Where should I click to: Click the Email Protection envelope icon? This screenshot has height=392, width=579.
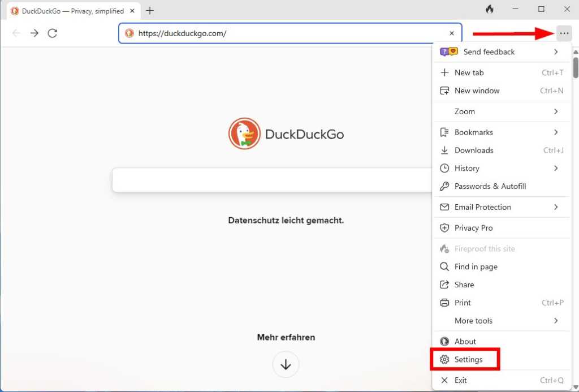click(x=444, y=207)
